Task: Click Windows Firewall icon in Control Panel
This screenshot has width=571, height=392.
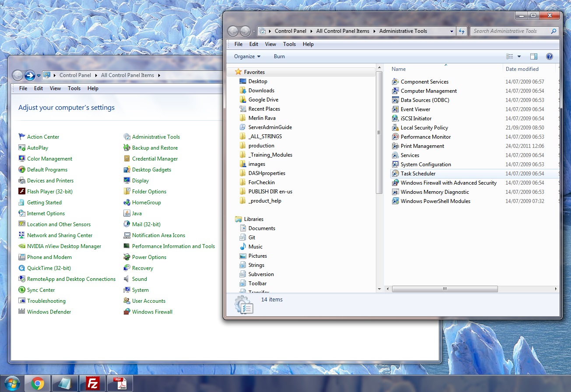Action: [x=127, y=312]
